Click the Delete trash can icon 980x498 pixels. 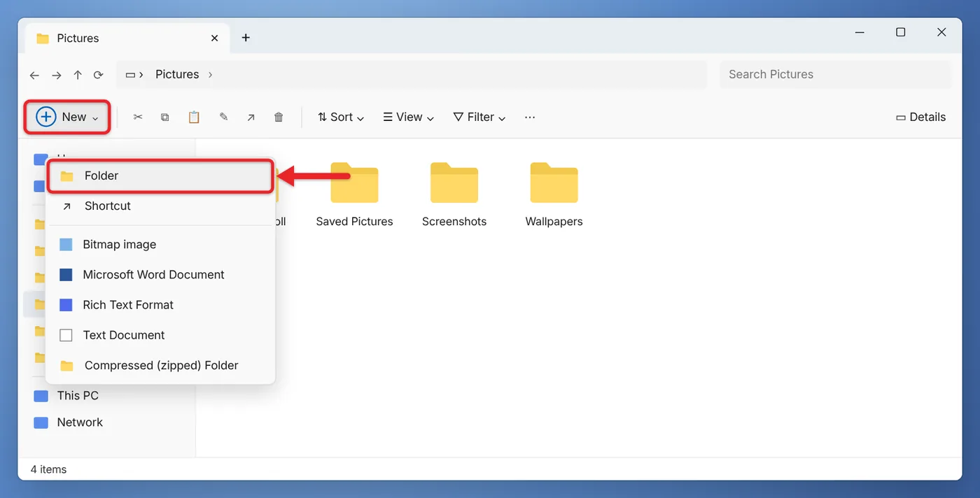point(279,118)
